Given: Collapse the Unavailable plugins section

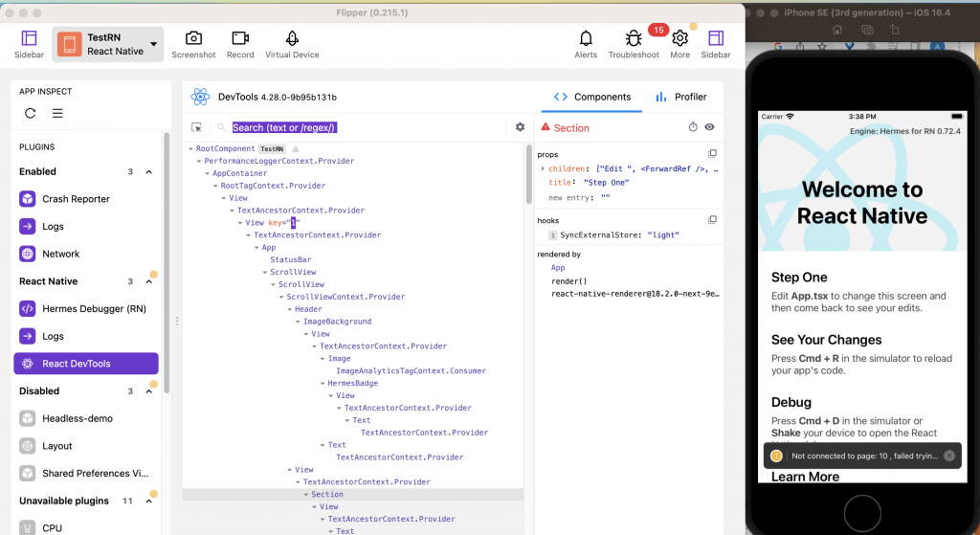Looking at the screenshot, I should click(148, 502).
